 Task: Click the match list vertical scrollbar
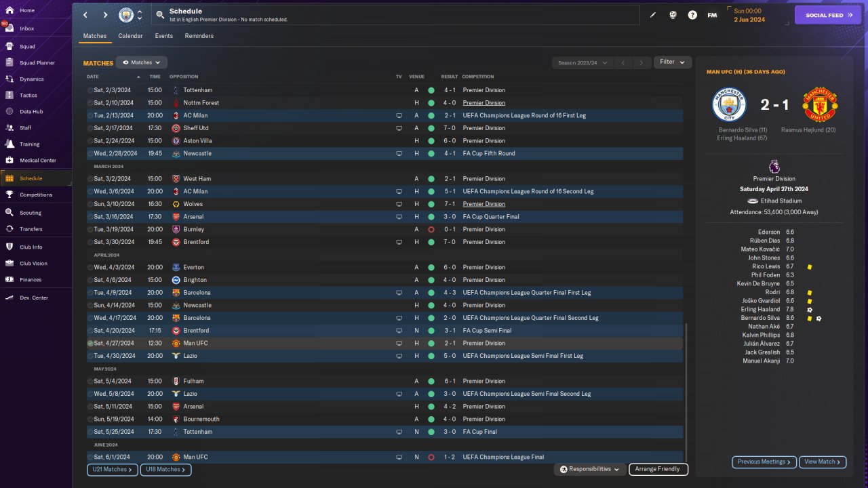tap(686, 393)
